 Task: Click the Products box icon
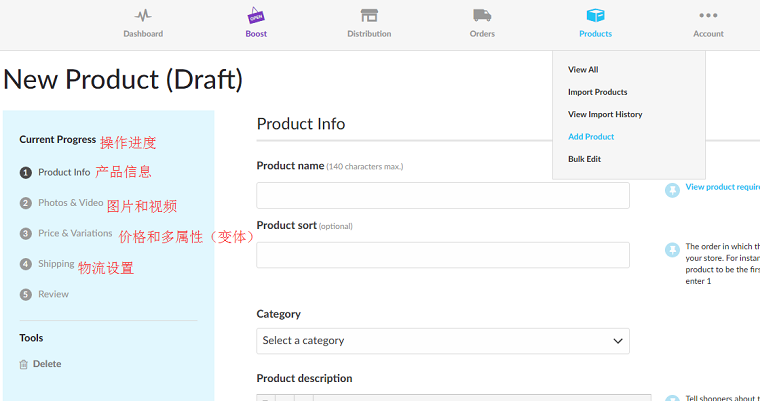pyautogui.click(x=595, y=16)
